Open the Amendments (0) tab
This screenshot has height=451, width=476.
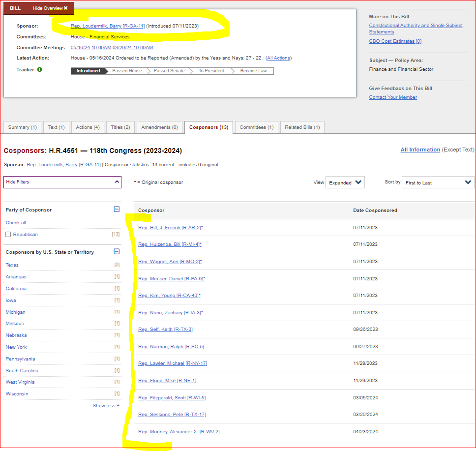159,127
